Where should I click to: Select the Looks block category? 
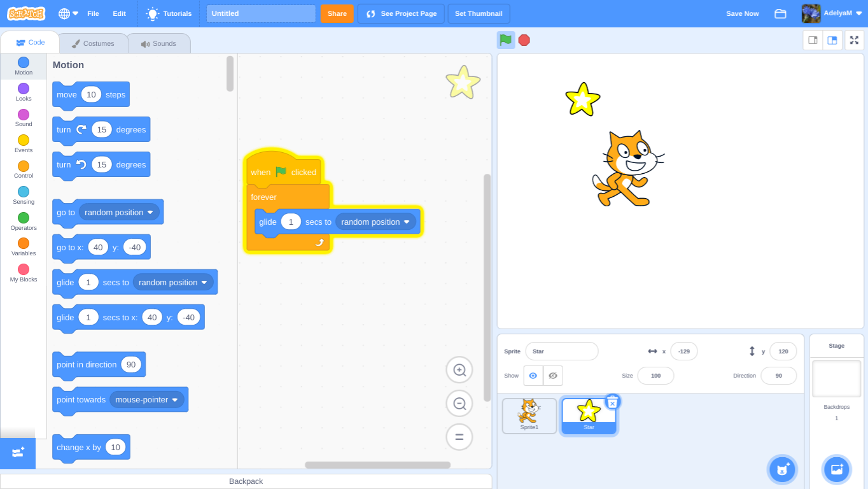pos(24,92)
